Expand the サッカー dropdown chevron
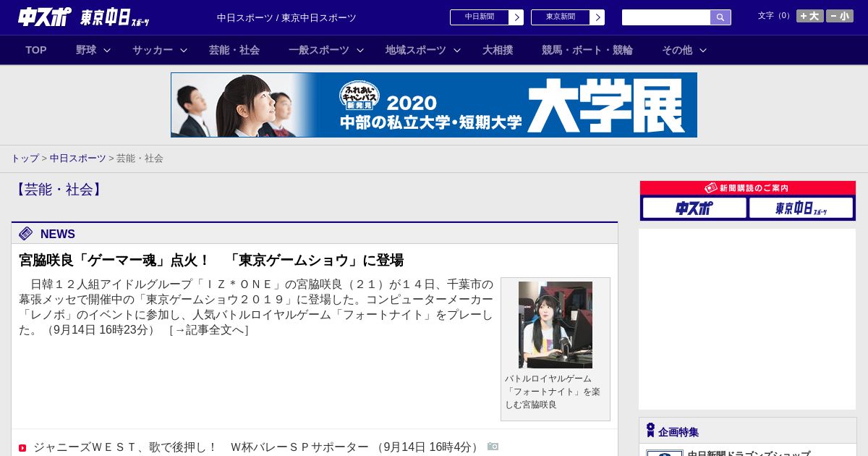 tap(184, 50)
